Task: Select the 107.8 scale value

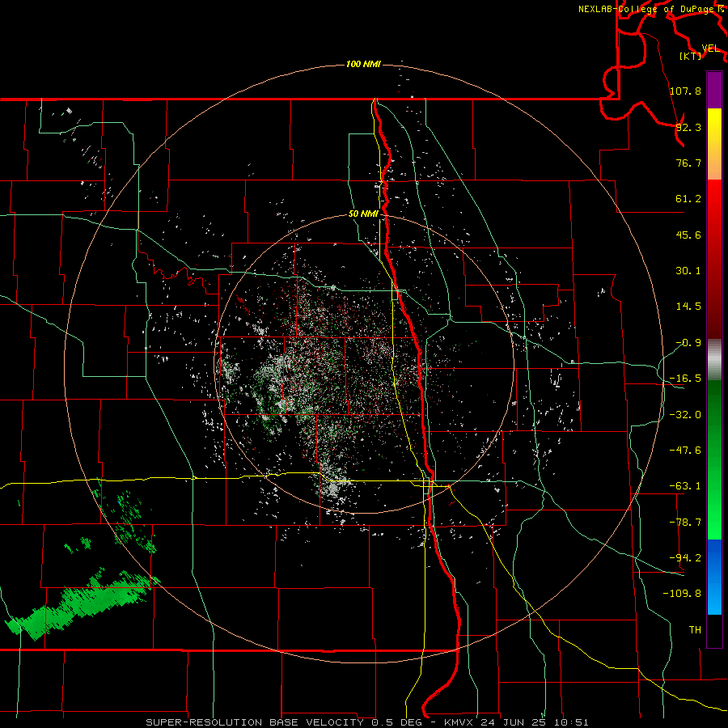Action: tap(685, 91)
